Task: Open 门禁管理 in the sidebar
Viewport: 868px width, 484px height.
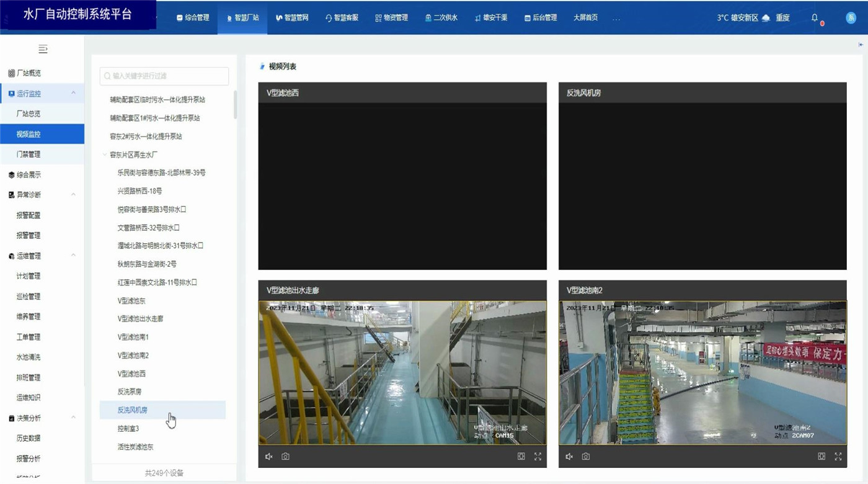Action: [x=29, y=154]
